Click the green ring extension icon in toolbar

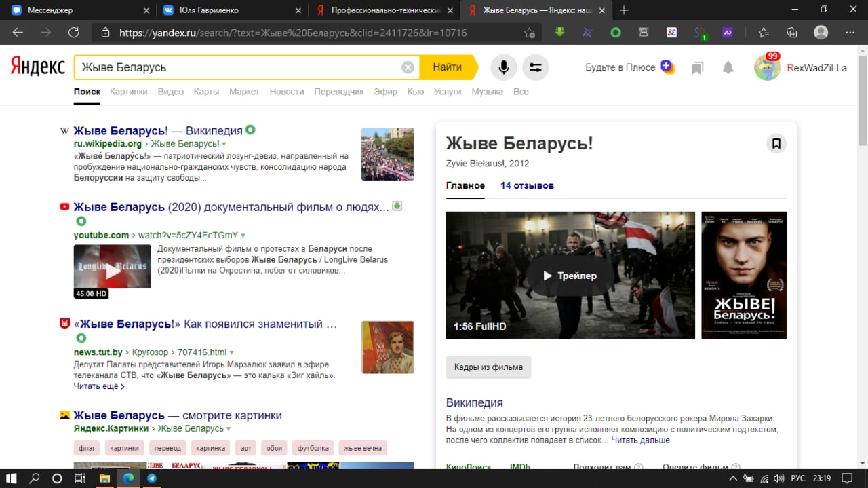(x=616, y=32)
